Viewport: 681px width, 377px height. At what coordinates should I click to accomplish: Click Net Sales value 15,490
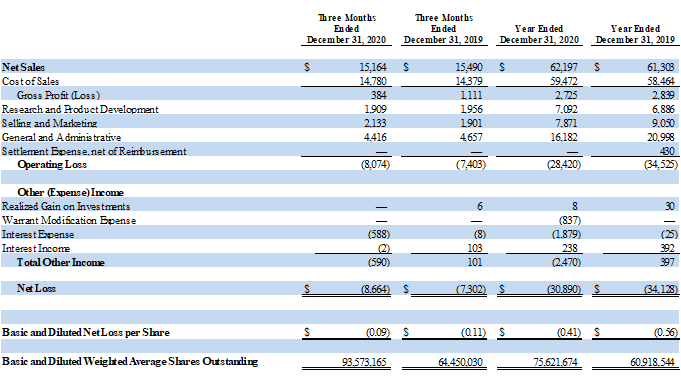(469, 67)
